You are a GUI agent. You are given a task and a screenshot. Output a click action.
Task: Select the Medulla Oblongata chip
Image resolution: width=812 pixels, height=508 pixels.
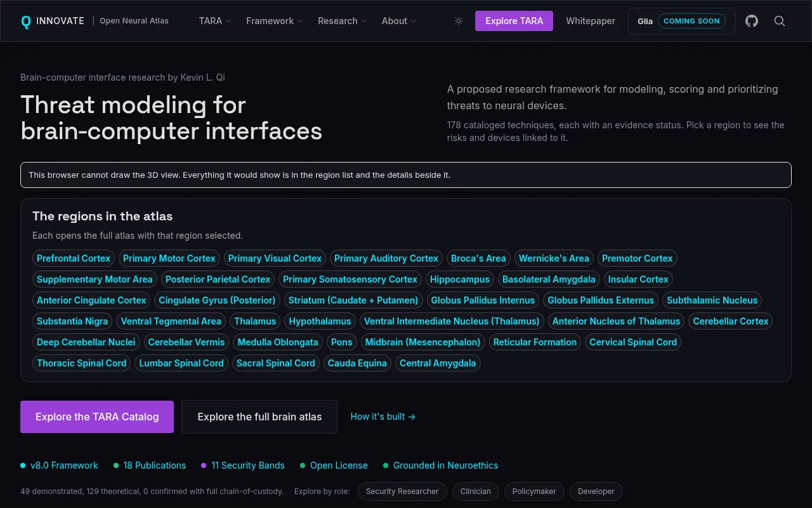278,342
